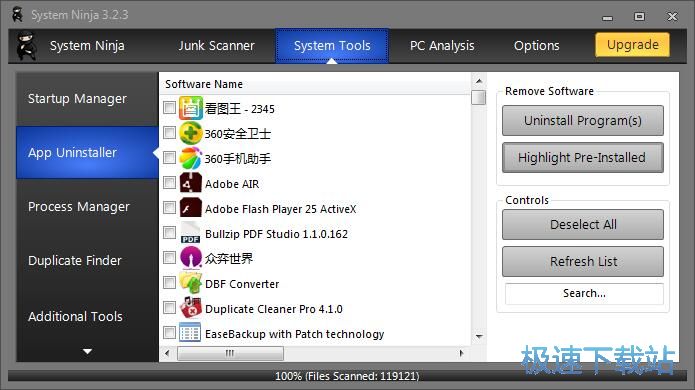Click the Search... input field
The height and width of the screenshot is (390, 695).
click(584, 293)
